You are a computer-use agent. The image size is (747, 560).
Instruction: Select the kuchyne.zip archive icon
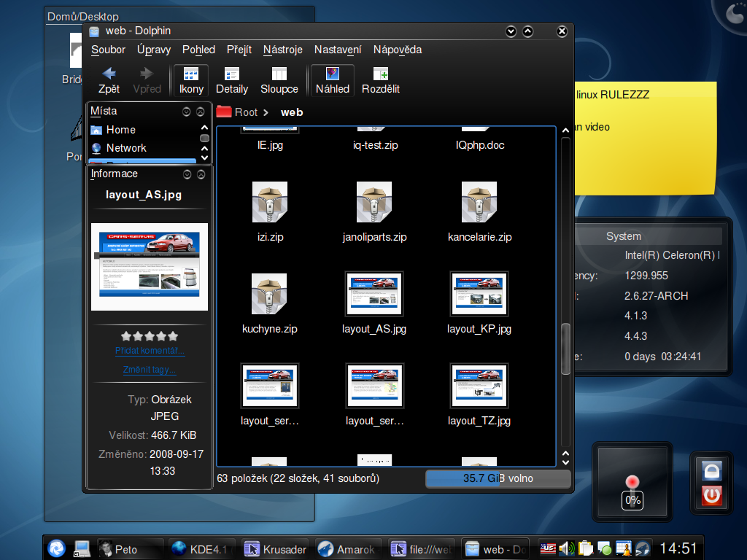(x=270, y=294)
